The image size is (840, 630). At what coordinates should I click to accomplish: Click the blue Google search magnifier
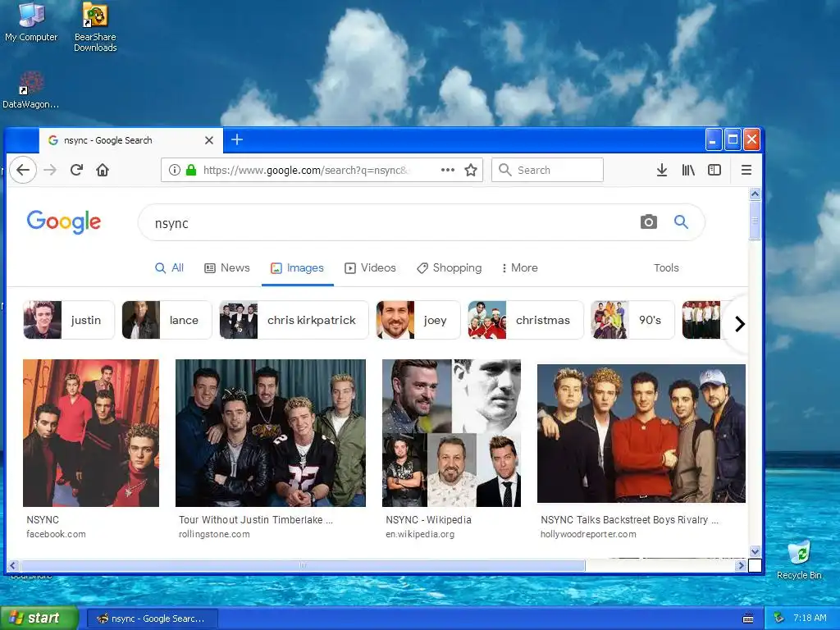(x=681, y=221)
